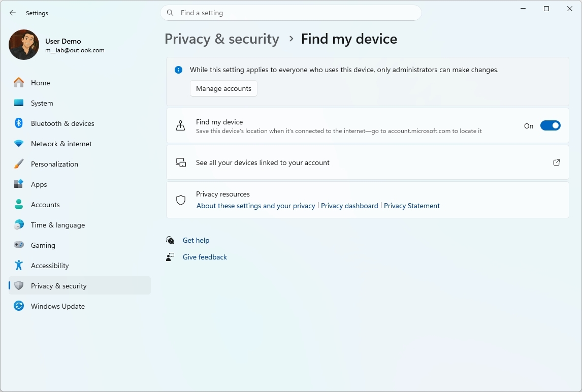Open the Get help link
Image resolution: width=582 pixels, height=392 pixels.
(x=196, y=240)
